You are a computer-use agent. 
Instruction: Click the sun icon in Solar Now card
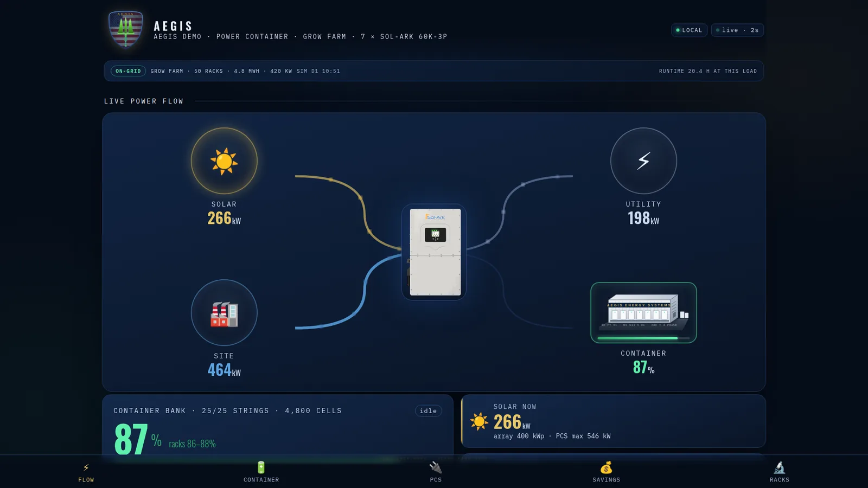[x=479, y=421]
